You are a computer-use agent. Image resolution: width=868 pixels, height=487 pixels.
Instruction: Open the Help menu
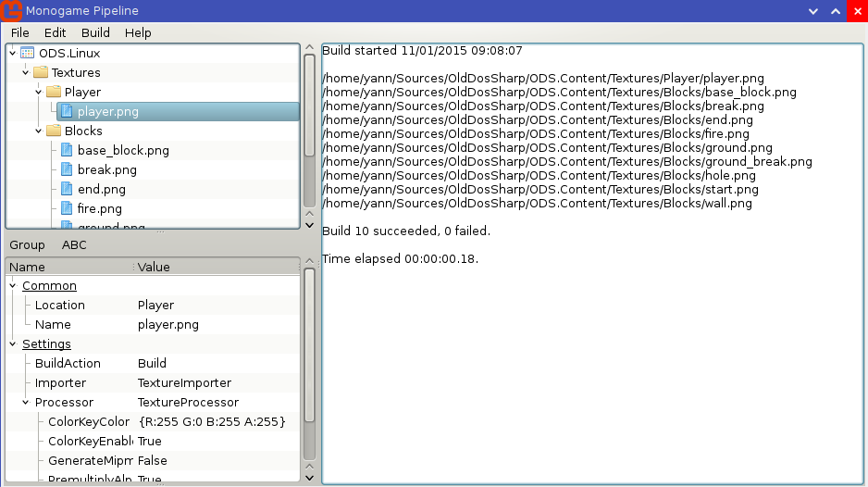[138, 32]
